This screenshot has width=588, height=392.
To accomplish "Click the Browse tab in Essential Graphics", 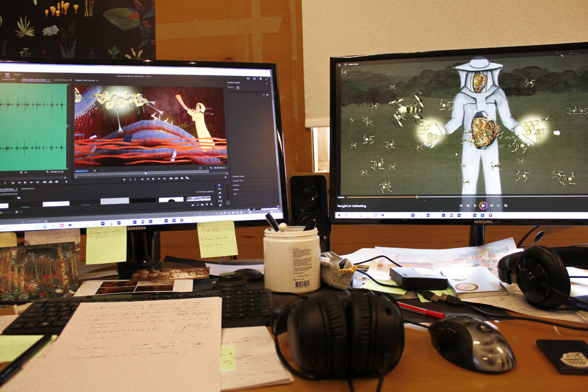I will pyautogui.click(x=231, y=86).
